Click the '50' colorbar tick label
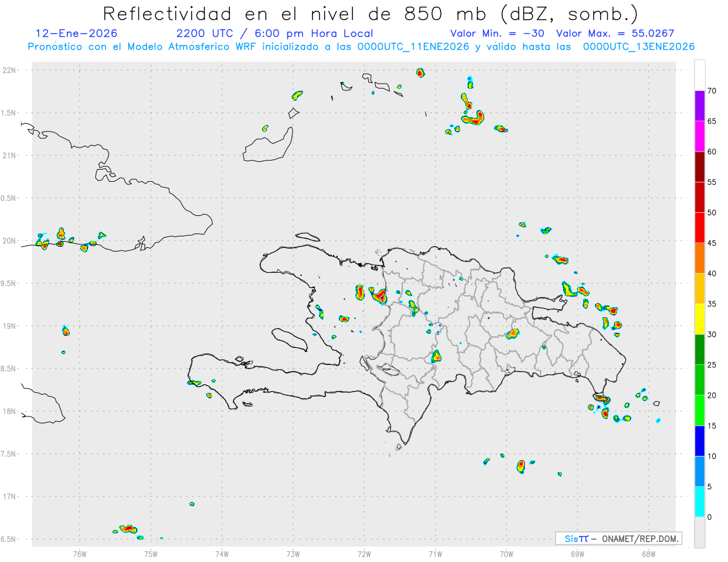This screenshot has width=728, height=562. click(712, 213)
